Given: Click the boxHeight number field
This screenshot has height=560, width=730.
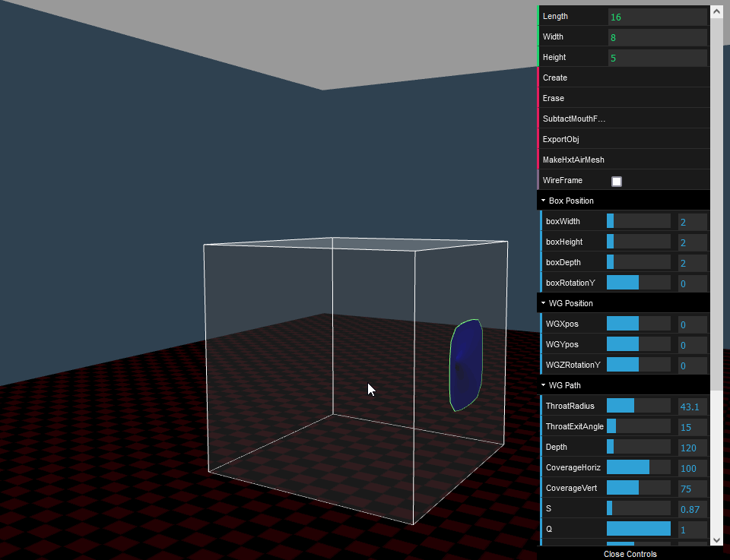Looking at the screenshot, I should [x=692, y=242].
